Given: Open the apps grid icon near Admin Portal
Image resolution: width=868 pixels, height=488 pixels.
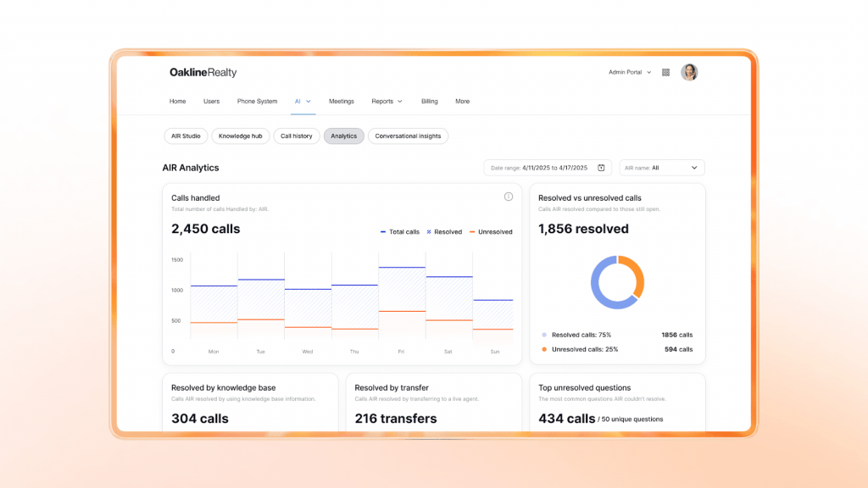Looking at the screenshot, I should click(665, 72).
